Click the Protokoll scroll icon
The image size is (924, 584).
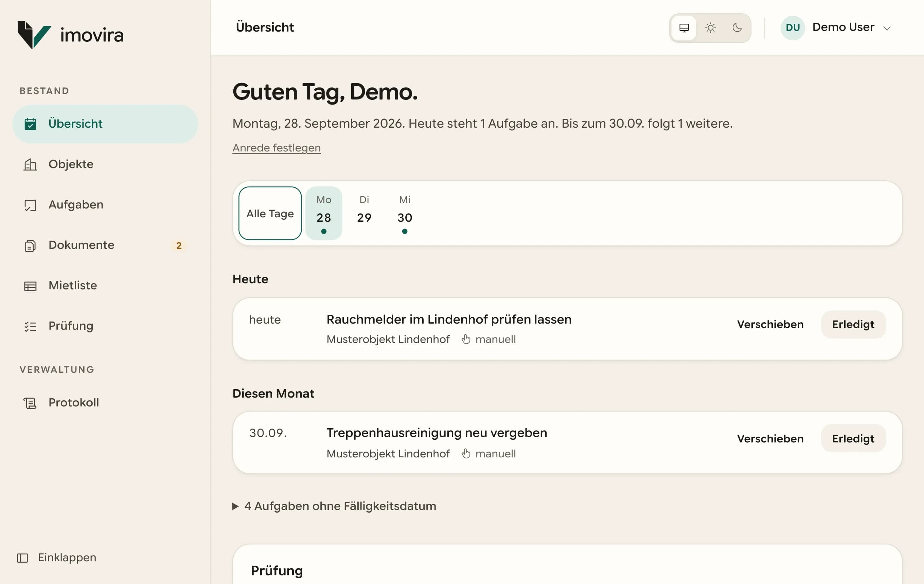30,403
